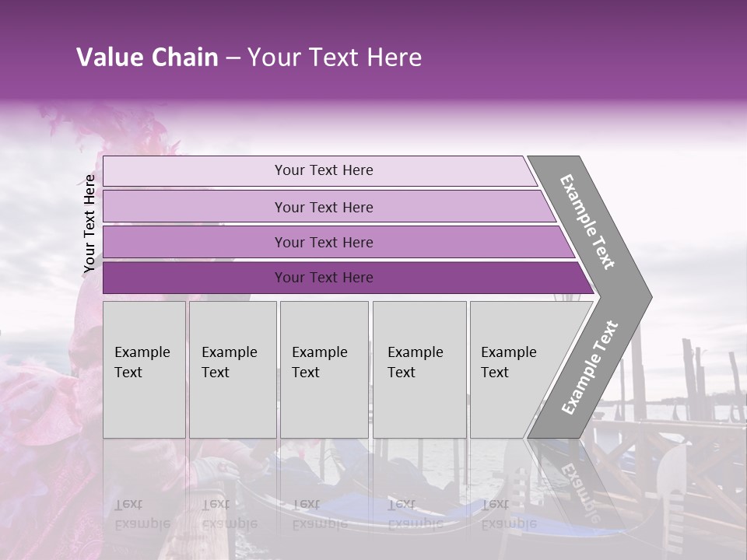
Task: Select "Your Text Here" in the slide title
Action: coord(335,58)
